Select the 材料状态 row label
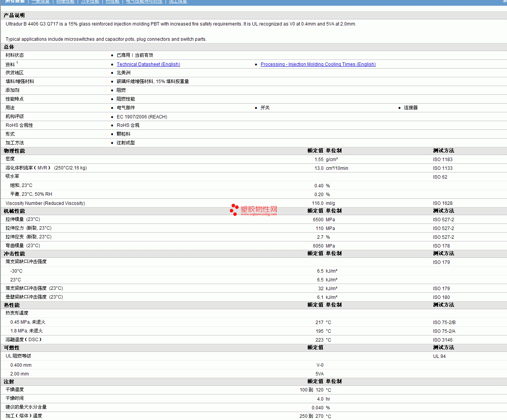The image size is (507, 420). (14, 55)
